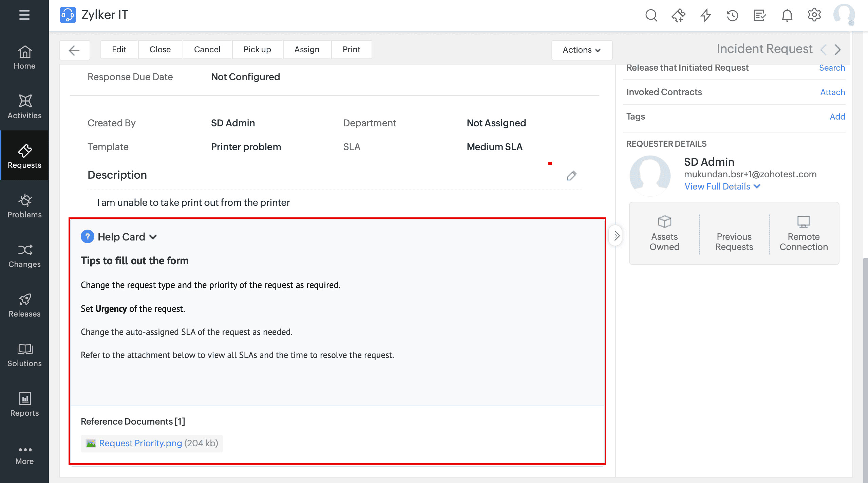Image resolution: width=868 pixels, height=483 pixels.
Task: Open the settings gear icon
Action: 814,15
